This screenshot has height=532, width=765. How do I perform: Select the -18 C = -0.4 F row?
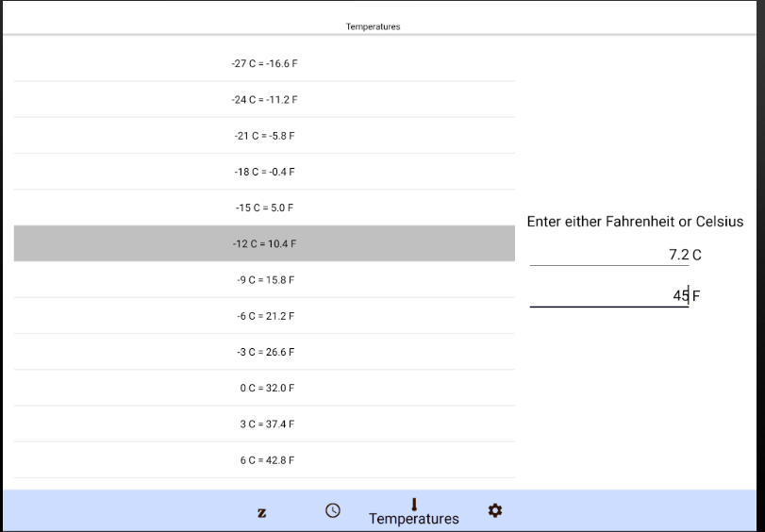(264, 172)
